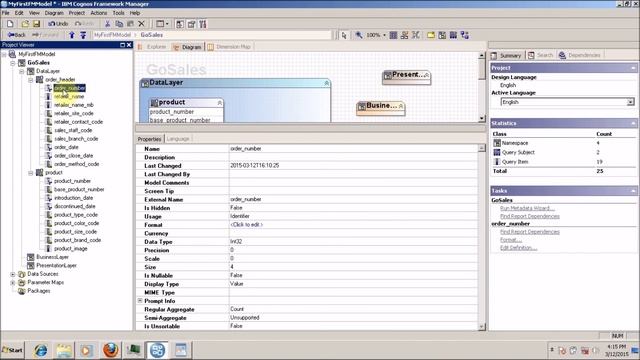Click the Back navigation button

[x=16, y=35]
